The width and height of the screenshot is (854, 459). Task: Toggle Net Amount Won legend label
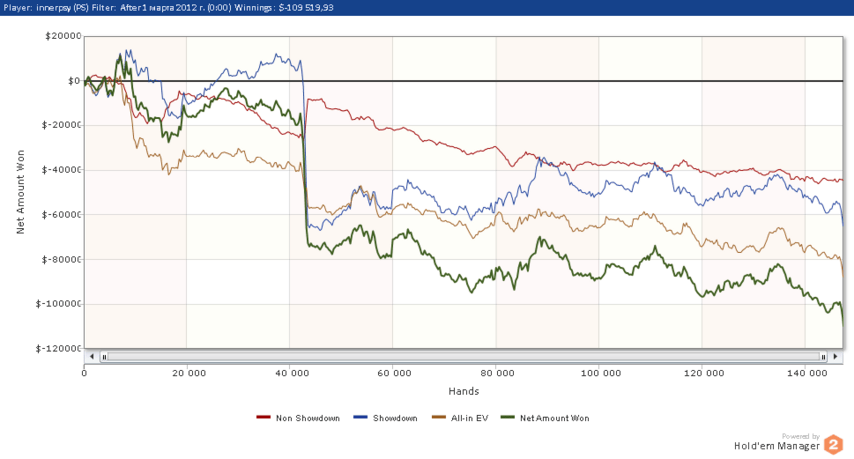554,418
